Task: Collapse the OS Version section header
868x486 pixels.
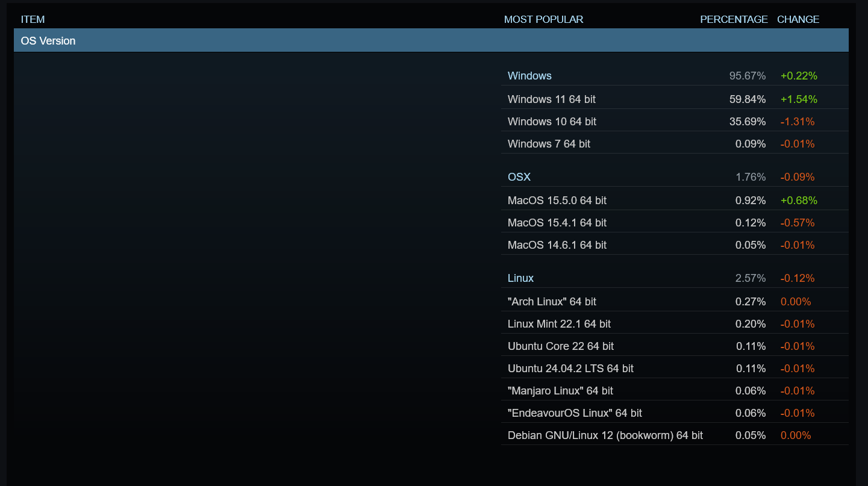Action: (x=431, y=41)
